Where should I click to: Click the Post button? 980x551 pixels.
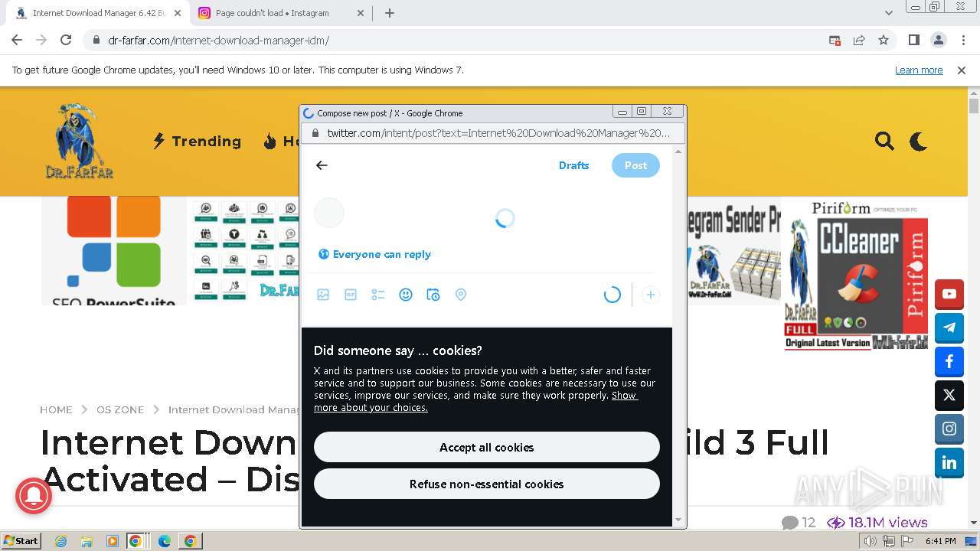(635, 165)
